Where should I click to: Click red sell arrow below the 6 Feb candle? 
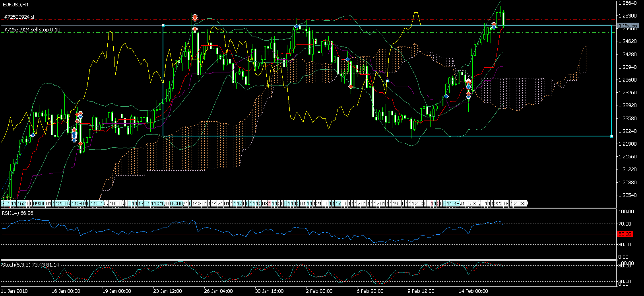(351, 86)
